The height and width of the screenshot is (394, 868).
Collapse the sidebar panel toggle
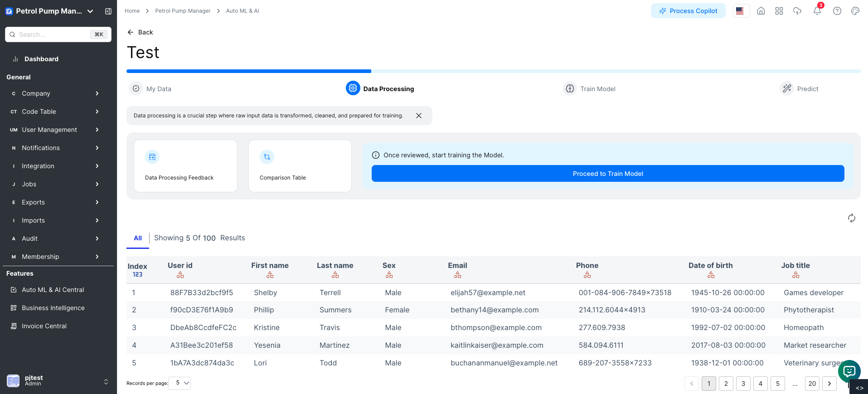point(108,11)
